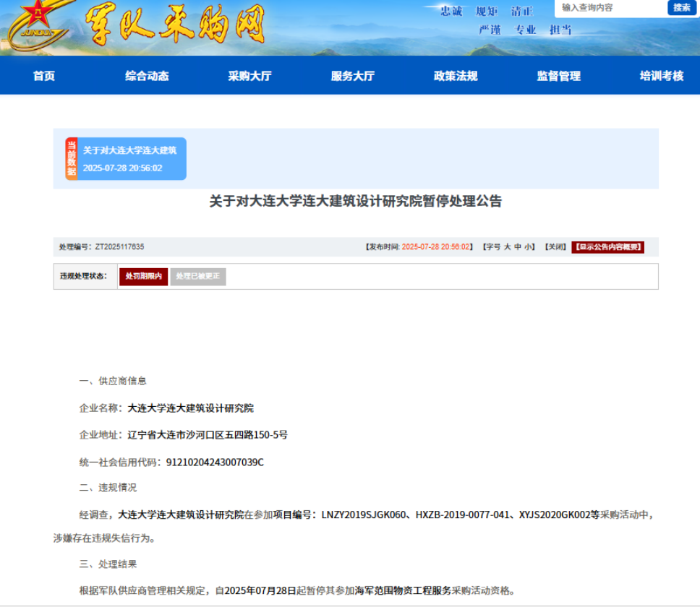Click the 严谨 slogan in the header
This screenshot has width=700, height=607.
(x=490, y=30)
